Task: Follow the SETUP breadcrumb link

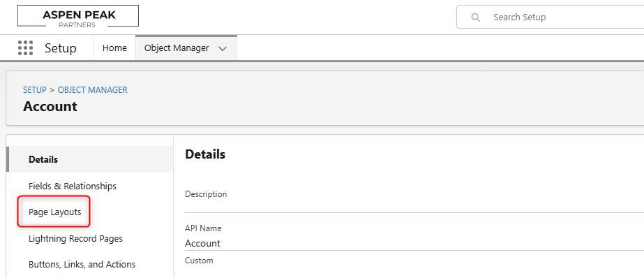Action: tap(34, 89)
